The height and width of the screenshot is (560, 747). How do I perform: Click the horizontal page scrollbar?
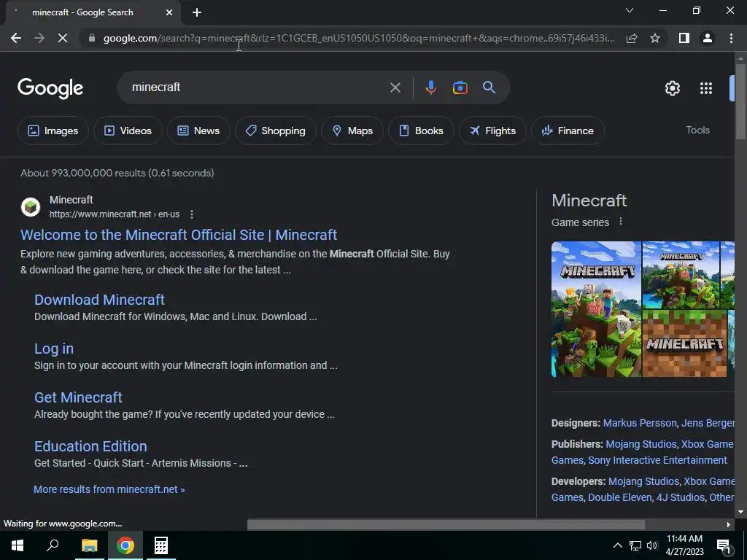[446, 524]
